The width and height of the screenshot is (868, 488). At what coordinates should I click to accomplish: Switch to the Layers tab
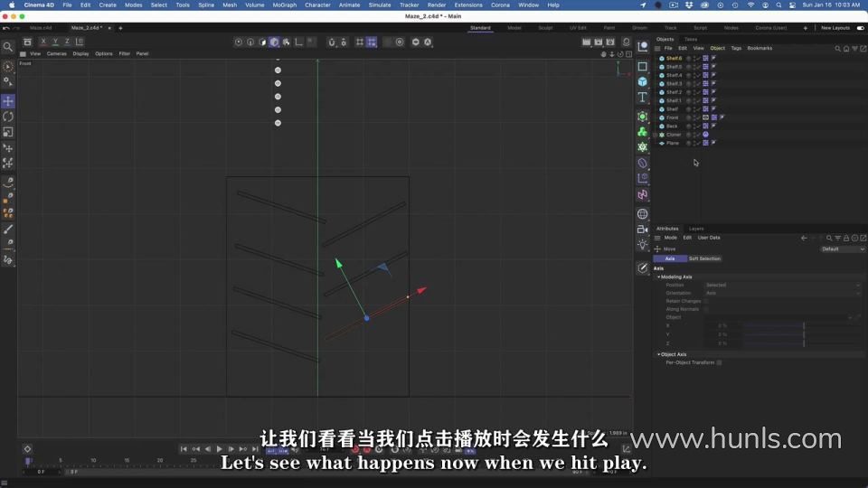tap(696, 229)
